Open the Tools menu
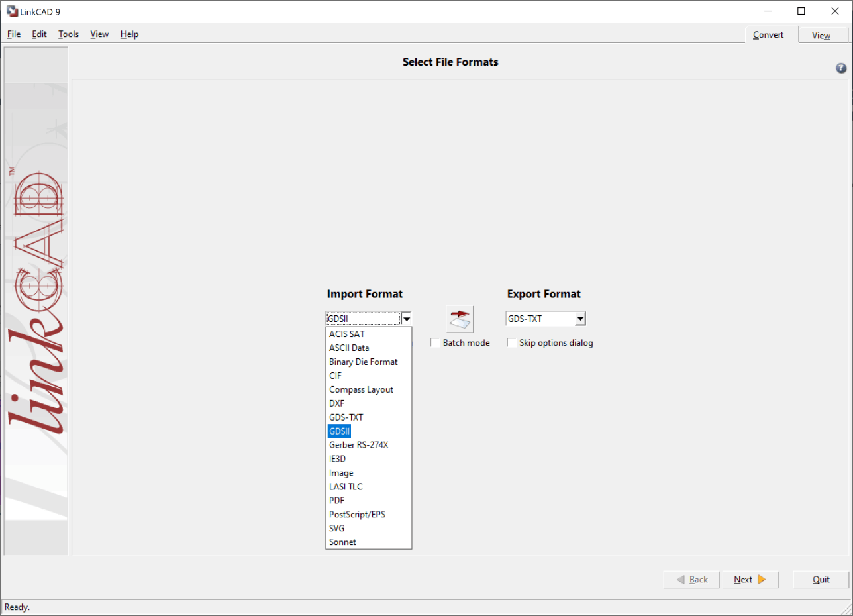The image size is (853, 616). click(x=68, y=34)
